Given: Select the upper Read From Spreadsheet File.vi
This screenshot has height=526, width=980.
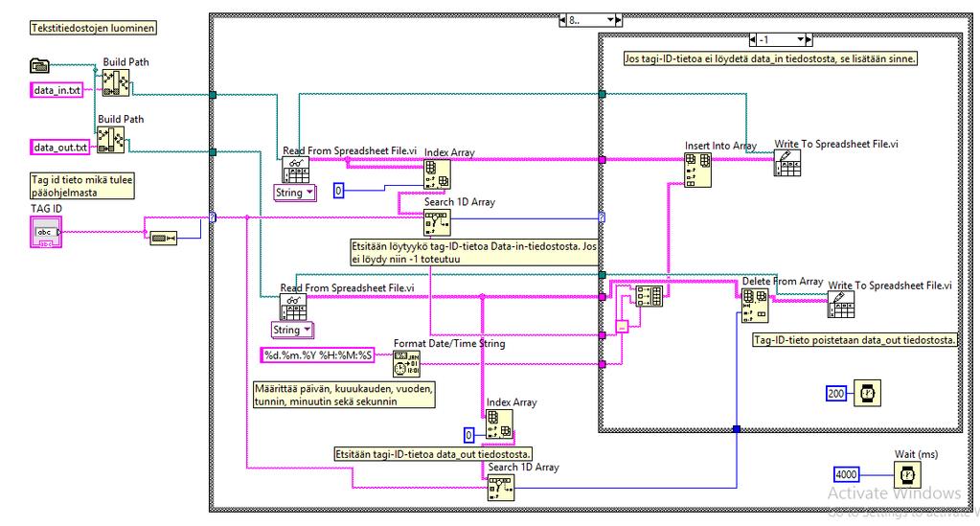Looking at the screenshot, I should (x=295, y=171).
